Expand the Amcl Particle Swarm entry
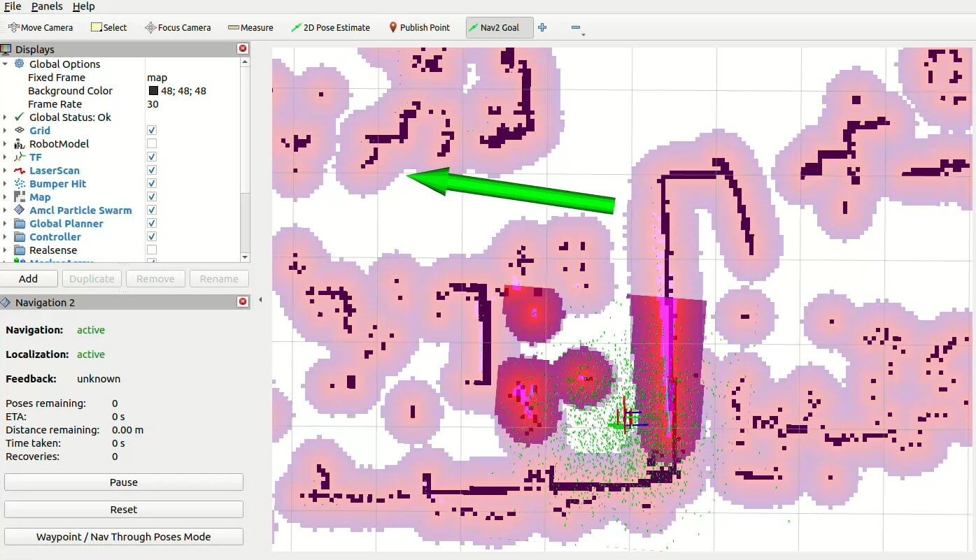Image resolution: width=976 pixels, height=560 pixels. tap(6, 210)
